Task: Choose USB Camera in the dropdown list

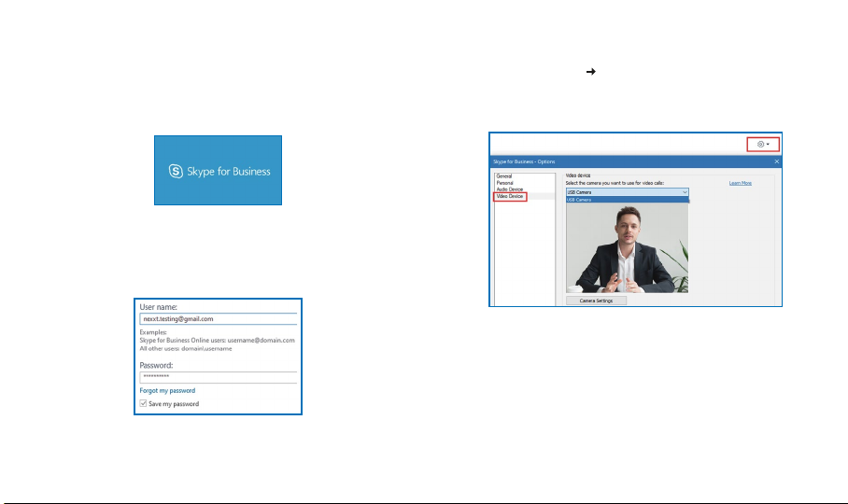Action: (x=628, y=200)
